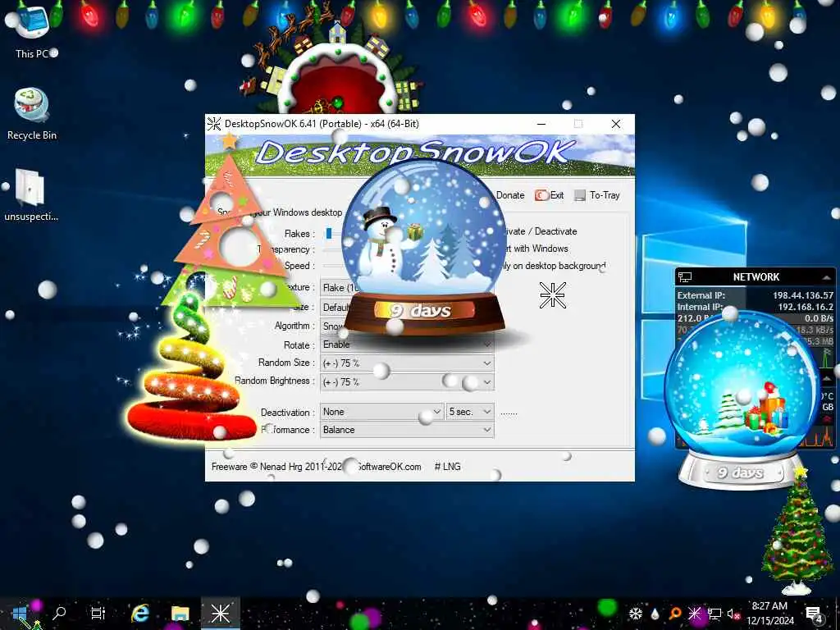840x630 pixels.
Task: Open the This PC desktop icon
Action: point(32,32)
